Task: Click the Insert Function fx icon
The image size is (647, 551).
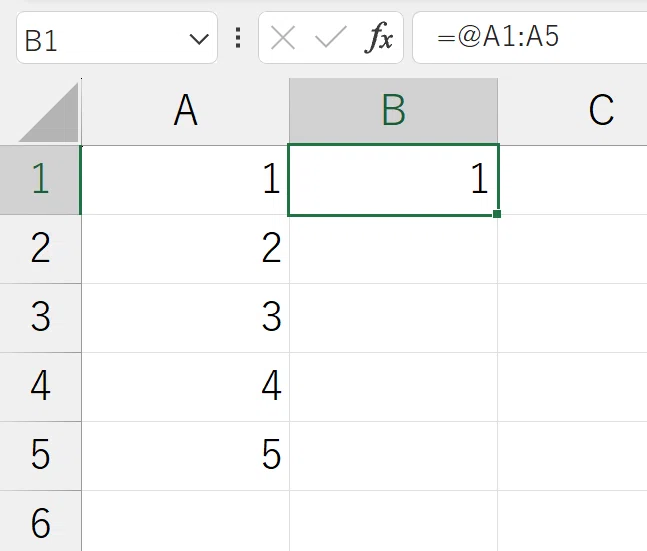Action: 379,38
